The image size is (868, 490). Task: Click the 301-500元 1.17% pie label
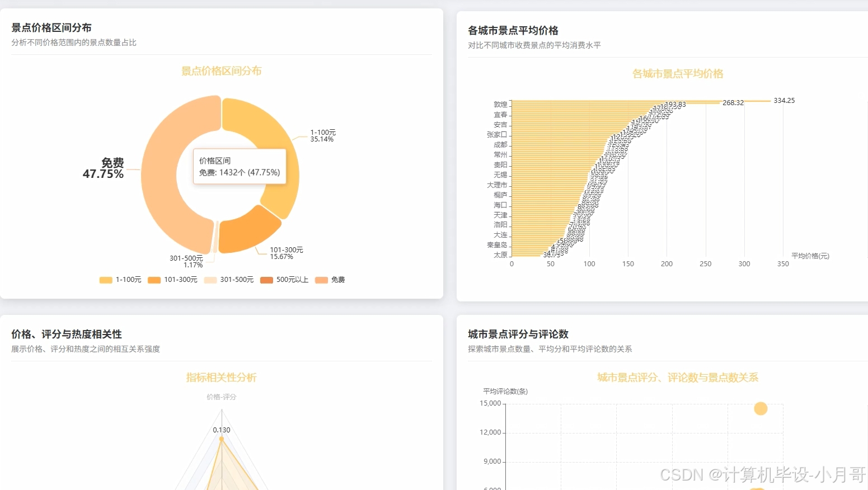(186, 262)
